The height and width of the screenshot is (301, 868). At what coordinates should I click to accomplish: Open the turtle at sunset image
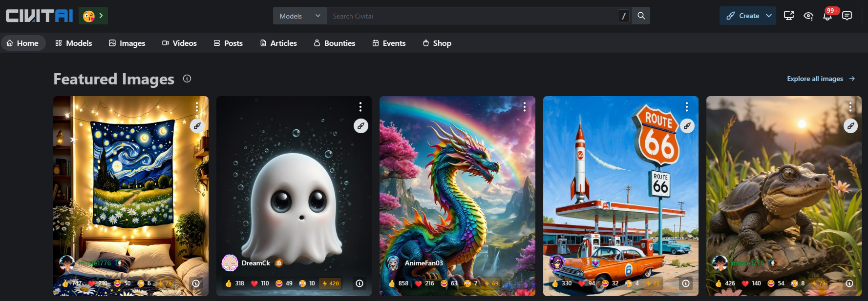point(784,195)
